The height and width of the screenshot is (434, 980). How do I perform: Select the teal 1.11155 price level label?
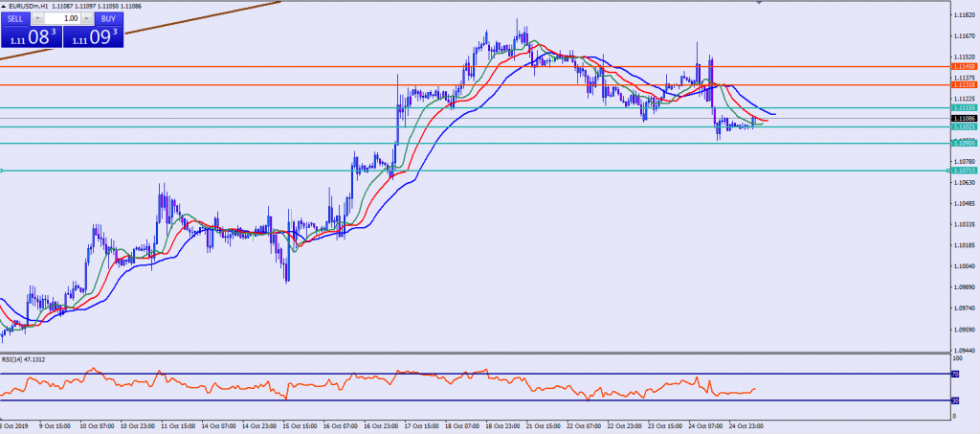click(x=964, y=108)
